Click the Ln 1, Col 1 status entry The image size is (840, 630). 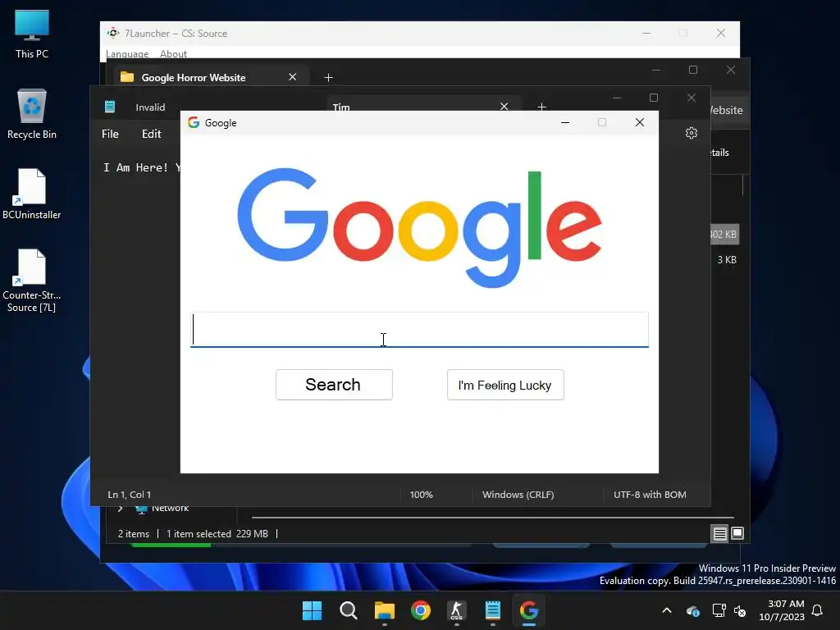pos(129,495)
